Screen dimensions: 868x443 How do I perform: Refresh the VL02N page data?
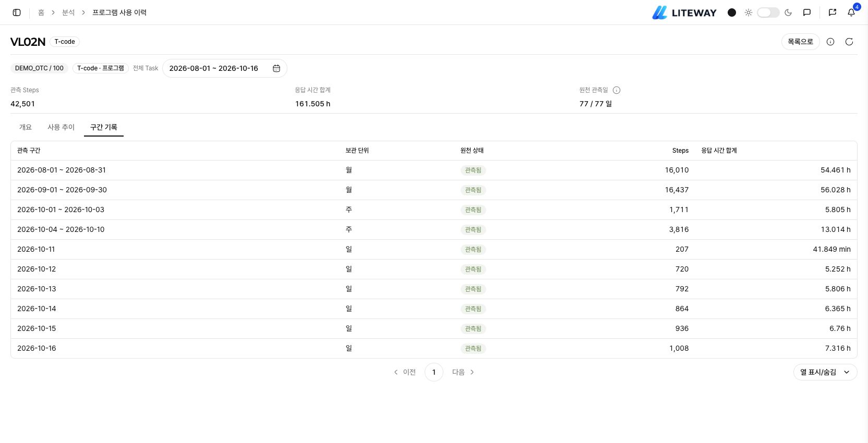(849, 42)
